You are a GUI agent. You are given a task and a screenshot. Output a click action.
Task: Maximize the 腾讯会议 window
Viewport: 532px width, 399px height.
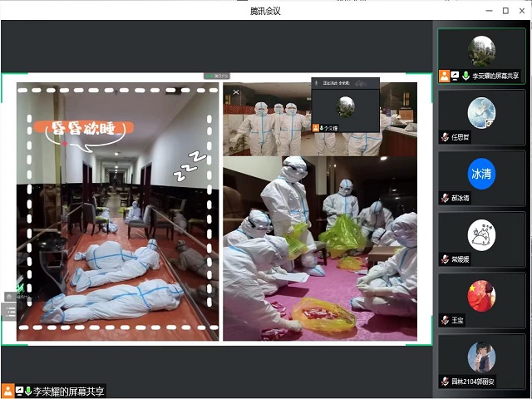[505, 11]
